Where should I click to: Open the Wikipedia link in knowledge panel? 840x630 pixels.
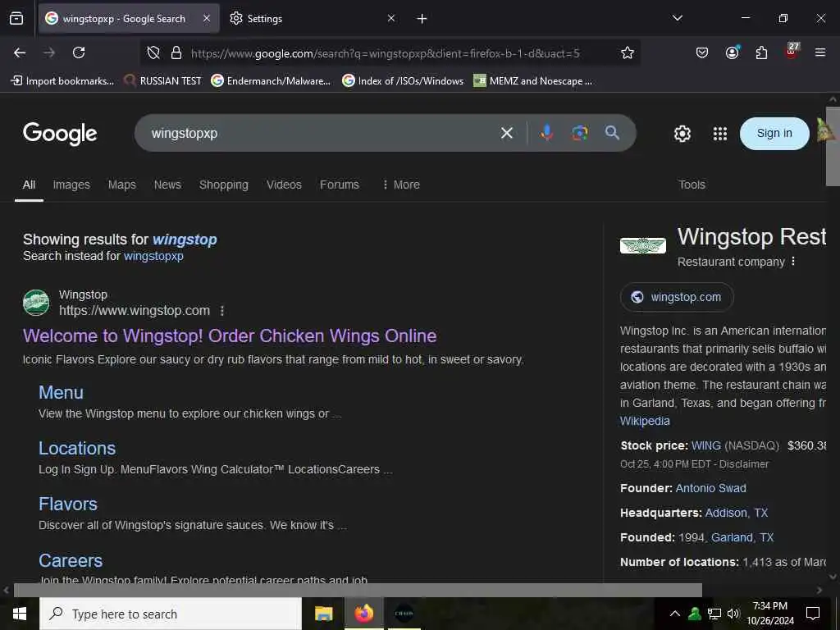click(645, 421)
